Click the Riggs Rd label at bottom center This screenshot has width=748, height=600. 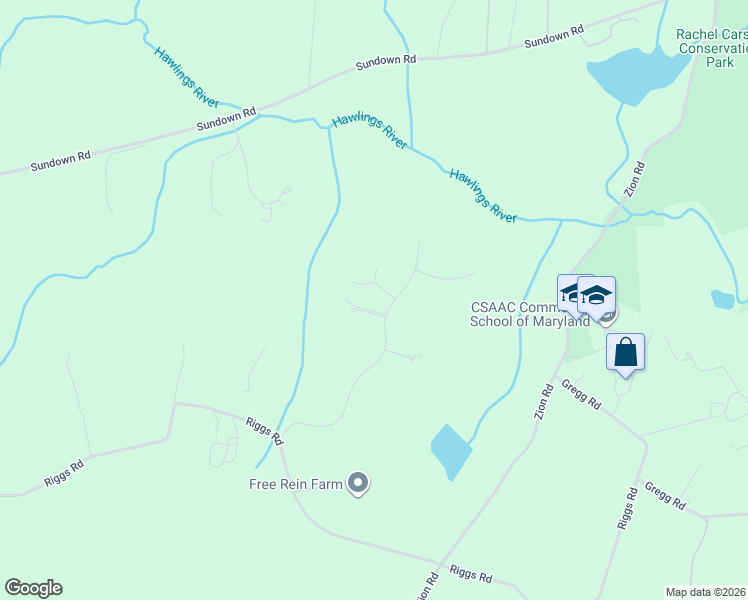471,574
